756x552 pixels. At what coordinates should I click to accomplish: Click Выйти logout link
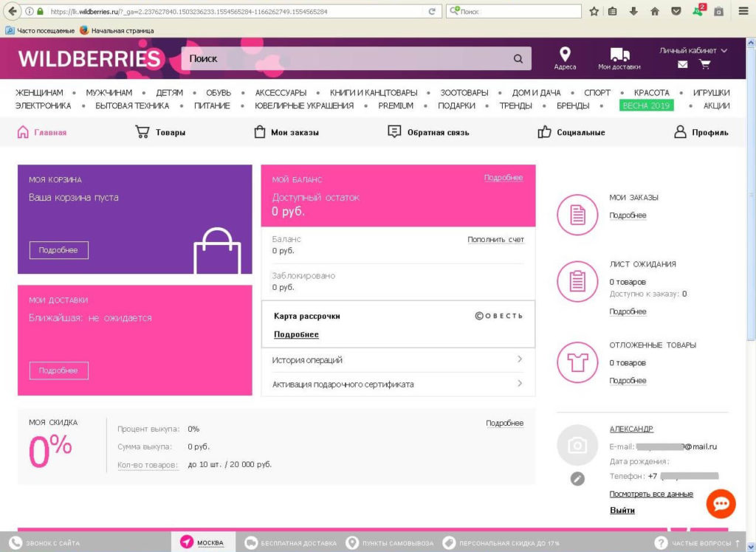622,510
